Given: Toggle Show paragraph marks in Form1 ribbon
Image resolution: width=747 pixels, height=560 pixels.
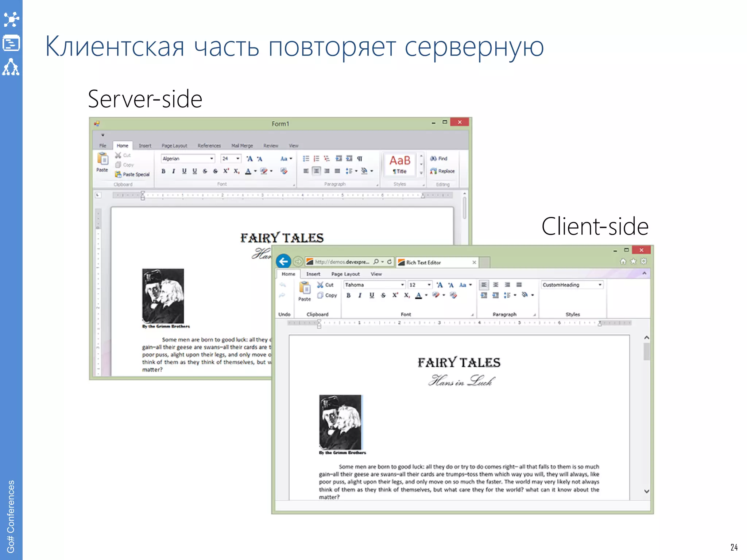Looking at the screenshot, I should pyautogui.click(x=360, y=159).
